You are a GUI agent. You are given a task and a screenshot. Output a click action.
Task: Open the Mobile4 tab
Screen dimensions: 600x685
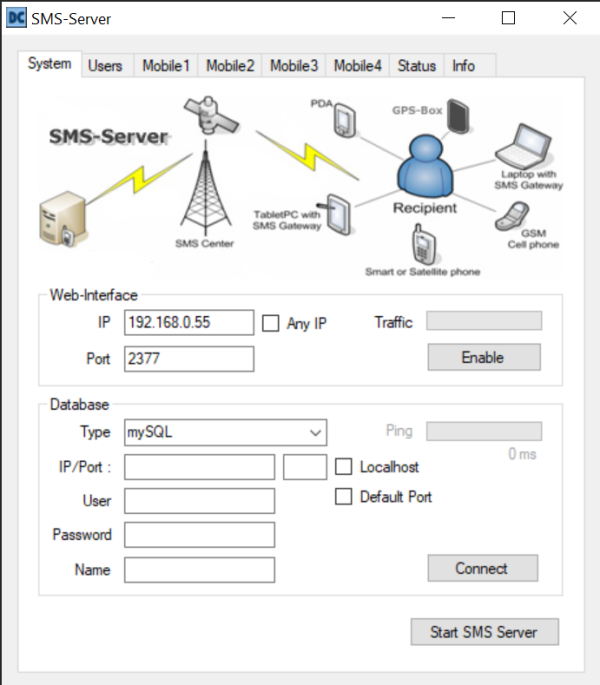(357, 66)
